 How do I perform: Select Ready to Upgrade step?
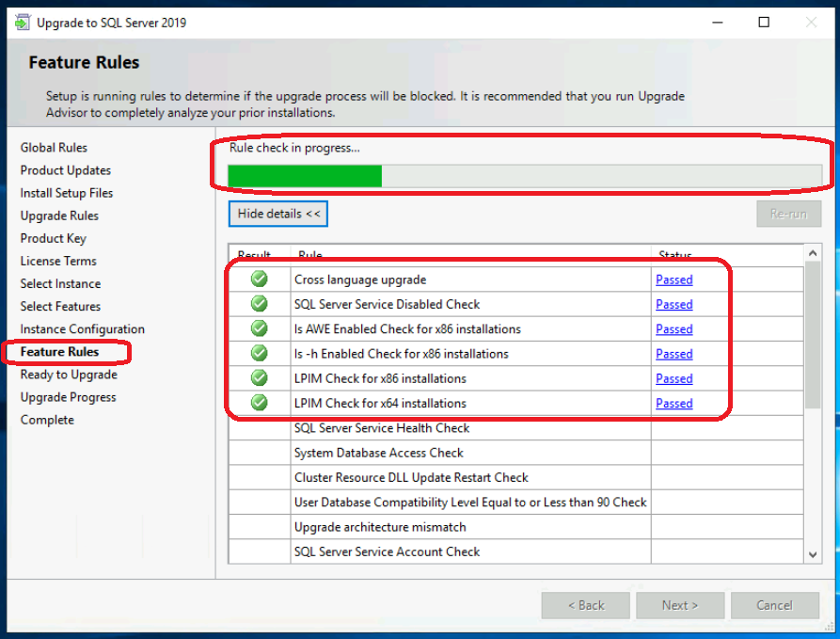69,375
